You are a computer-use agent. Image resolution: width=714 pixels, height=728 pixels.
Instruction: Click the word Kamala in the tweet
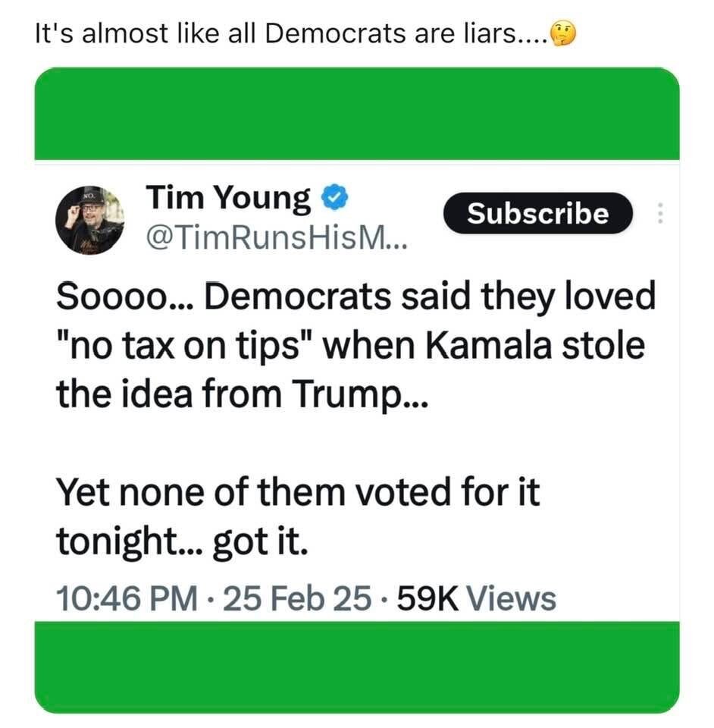tap(494, 346)
